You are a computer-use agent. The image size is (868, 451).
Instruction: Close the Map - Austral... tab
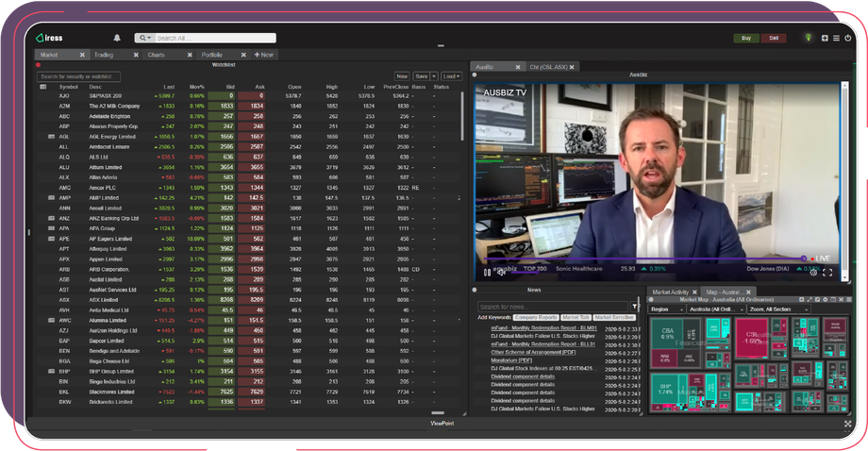748,292
